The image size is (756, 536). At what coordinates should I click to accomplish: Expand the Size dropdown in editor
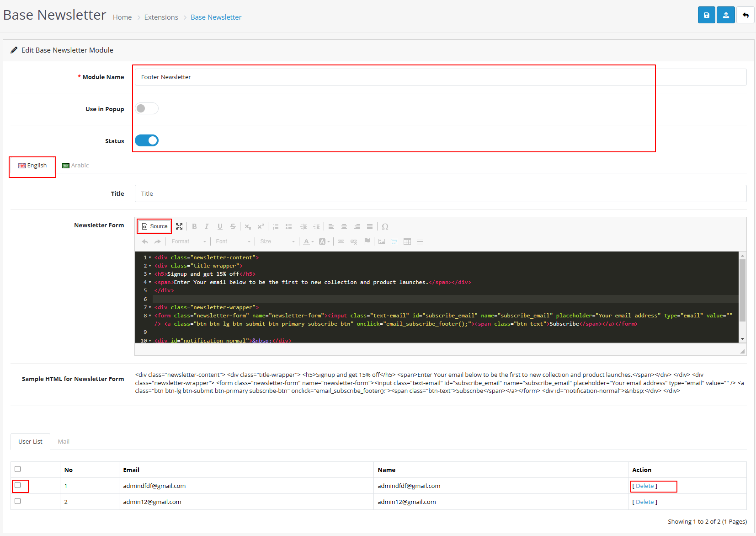[x=277, y=241]
